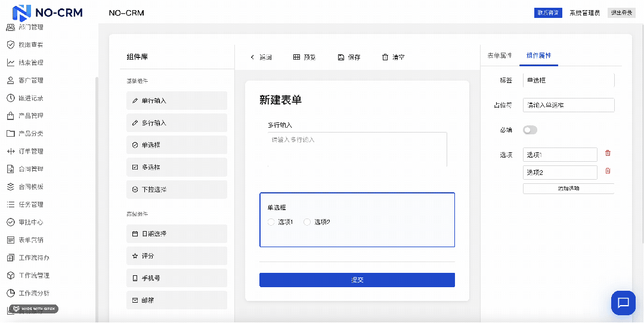
Task: Click the 退出登录 button
Action: click(x=621, y=13)
